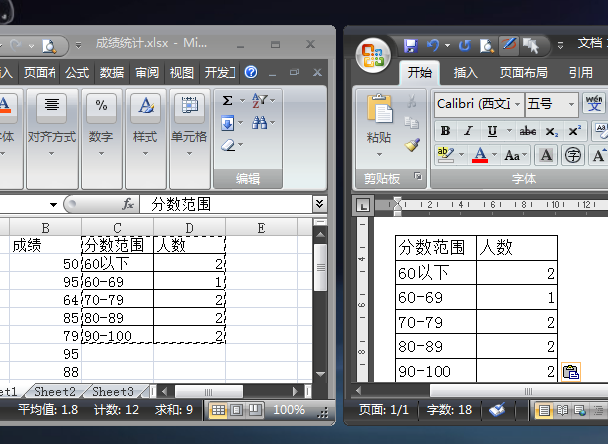Switch Excel to Page Layout view
The width and height of the screenshot is (608, 444).
pos(237,410)
